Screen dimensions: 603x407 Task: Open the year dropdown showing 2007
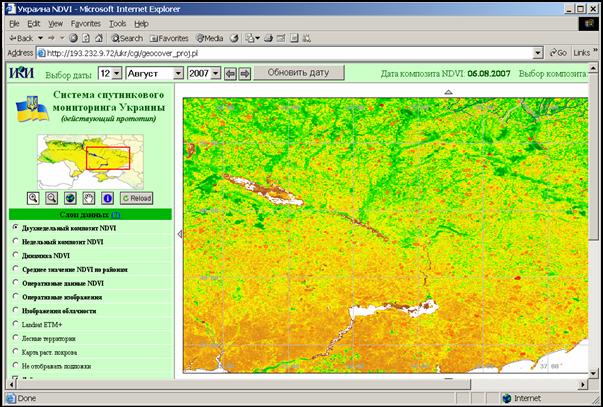pyautogui.click(x=203, y=74)
